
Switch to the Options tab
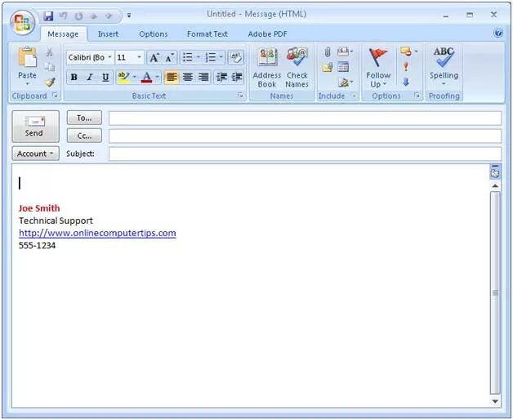pyautogui.click(x=154, y=34)
